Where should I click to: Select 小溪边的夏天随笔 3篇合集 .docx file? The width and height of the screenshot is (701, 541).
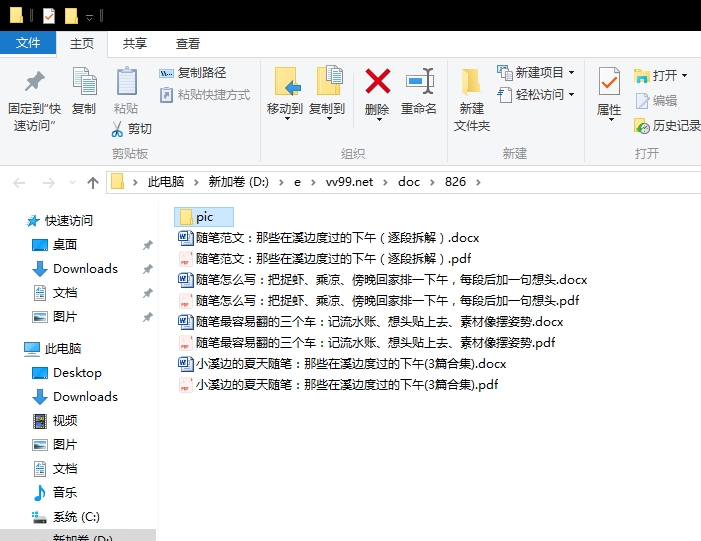click(342, 364)
